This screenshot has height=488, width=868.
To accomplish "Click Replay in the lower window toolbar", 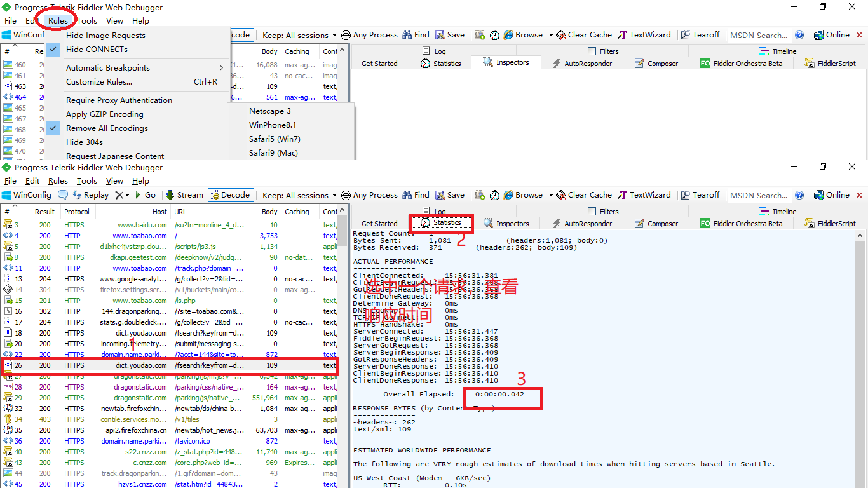I will pyautogui.click(x=91, y=195).
